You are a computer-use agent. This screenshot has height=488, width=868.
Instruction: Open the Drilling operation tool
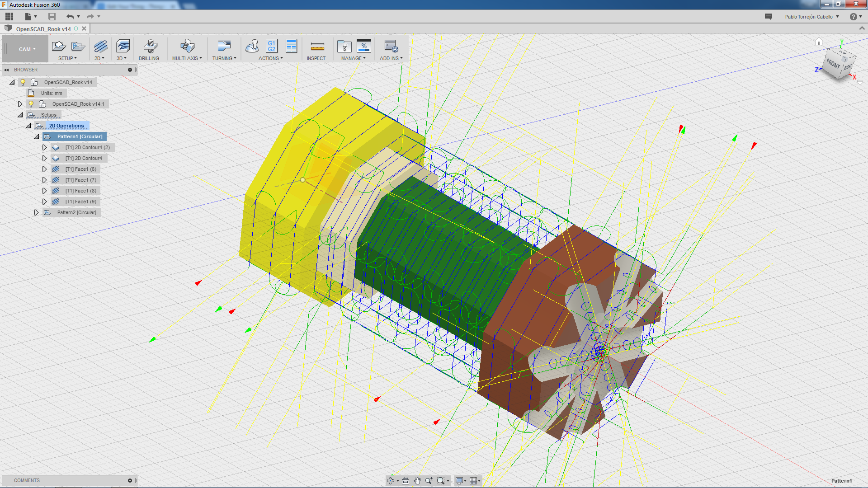tap(150, 46)
